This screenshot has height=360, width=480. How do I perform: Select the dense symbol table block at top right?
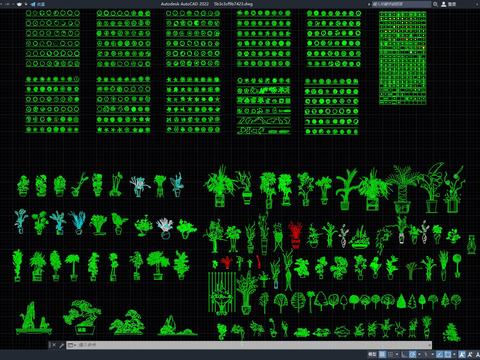[x=403, y=58]
